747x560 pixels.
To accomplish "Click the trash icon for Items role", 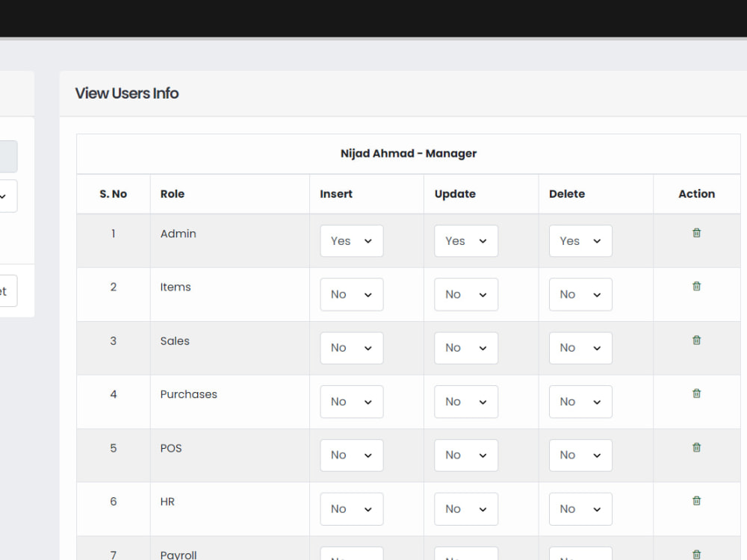I will (696, 286).
